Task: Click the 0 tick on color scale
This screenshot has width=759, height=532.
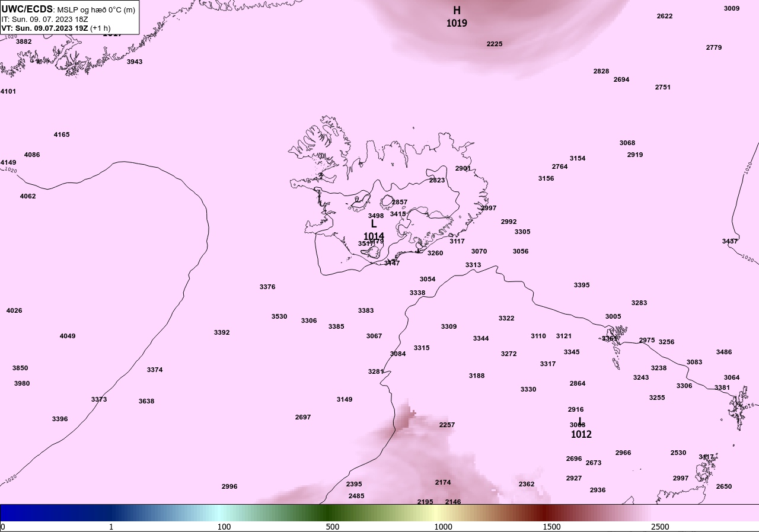Action: click(3, 527)
